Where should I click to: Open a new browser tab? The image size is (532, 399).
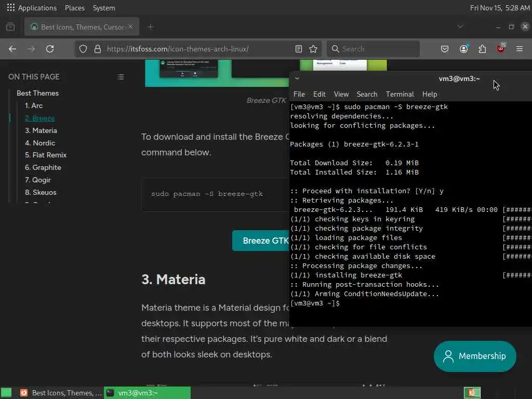click(151, 27)
